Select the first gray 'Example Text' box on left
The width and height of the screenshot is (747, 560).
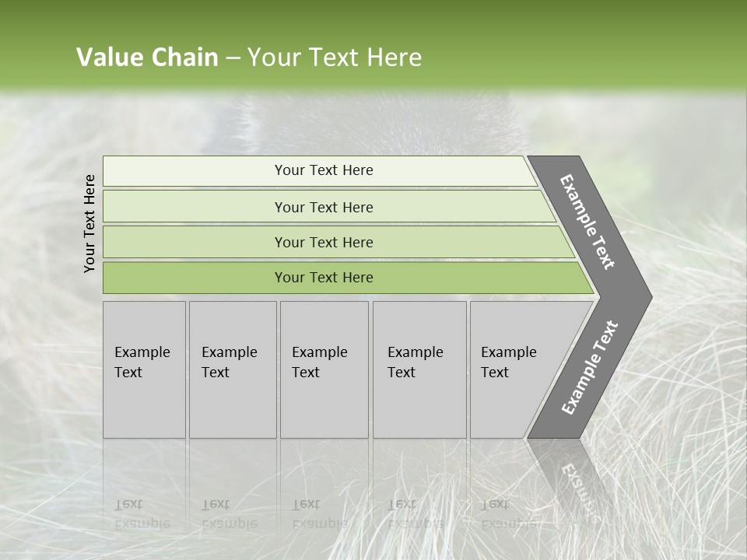tap(144, 369)
